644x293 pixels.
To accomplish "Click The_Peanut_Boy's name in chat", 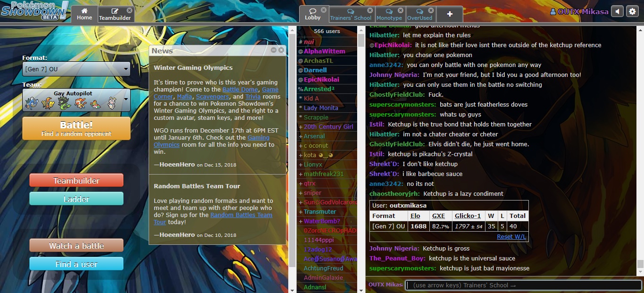I will (x=397, y=258).
